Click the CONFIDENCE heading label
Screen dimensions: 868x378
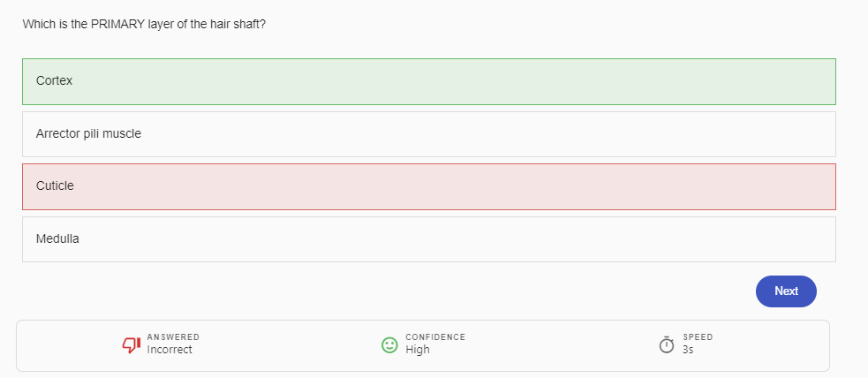coord(435,337)
